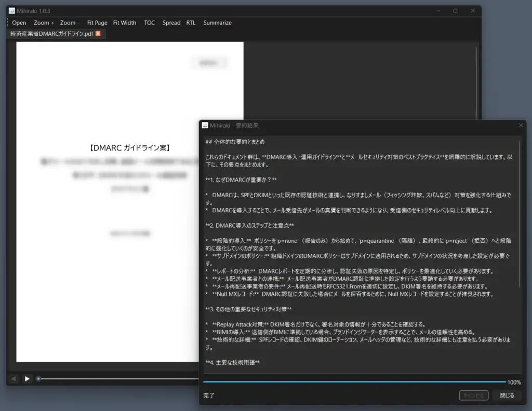Click the Mihiraki icon on the 要約結果 dialog
Screen dimensions: 532x411
(205, 125)
